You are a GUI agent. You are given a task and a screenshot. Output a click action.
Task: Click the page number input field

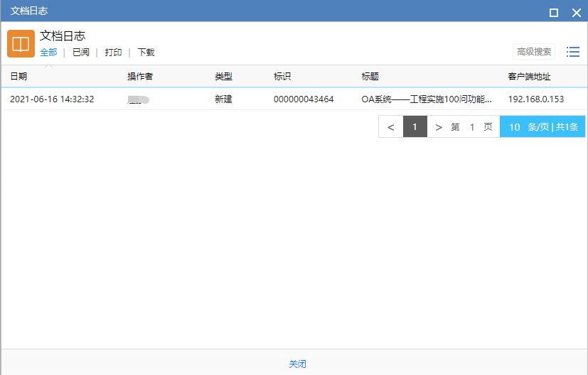pos(471,127)
